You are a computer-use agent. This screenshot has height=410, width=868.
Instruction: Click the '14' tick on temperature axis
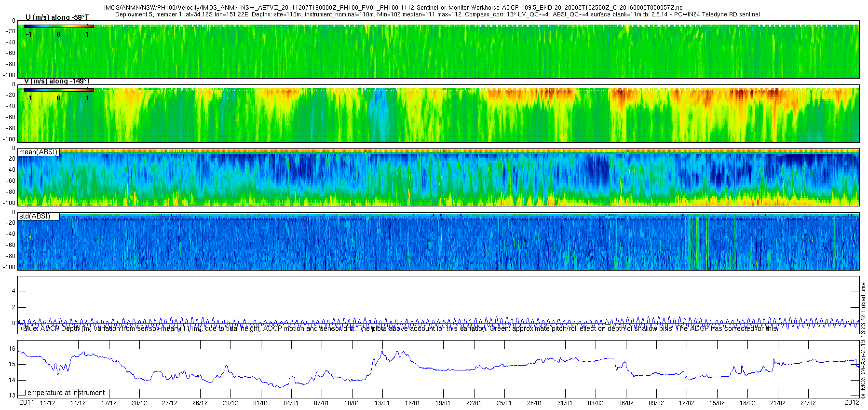[x=12, y=380]
